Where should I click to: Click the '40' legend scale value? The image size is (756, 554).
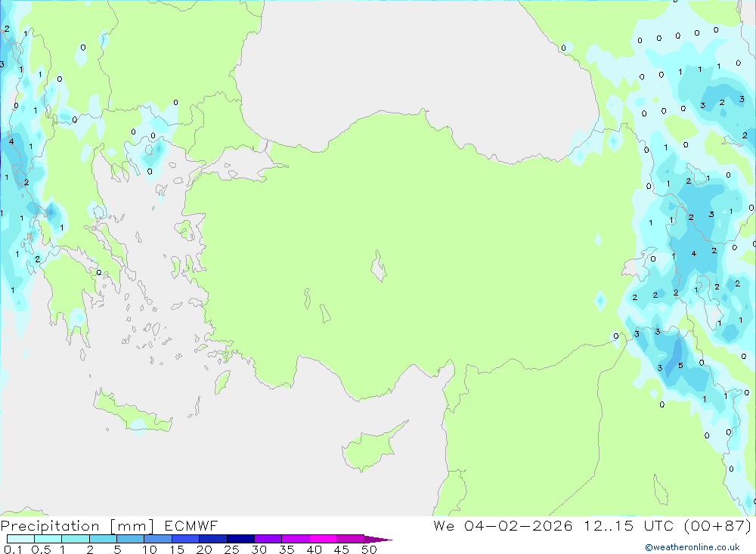pos(314,549)
